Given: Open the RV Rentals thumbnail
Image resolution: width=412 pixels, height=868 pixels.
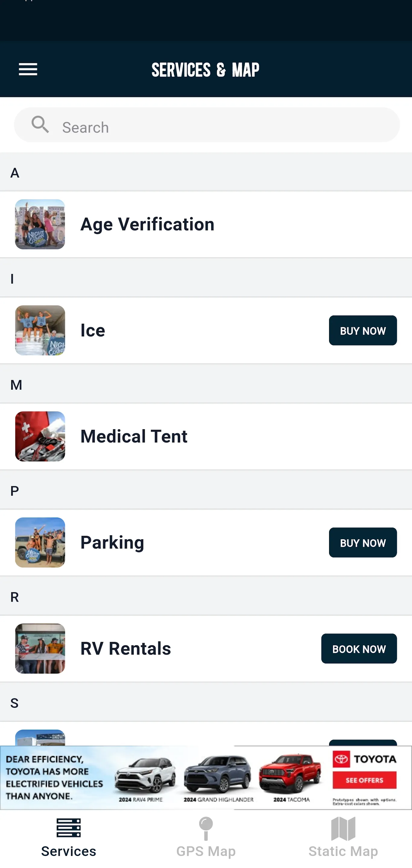Looking at the screenshot, I should [40, 648].
